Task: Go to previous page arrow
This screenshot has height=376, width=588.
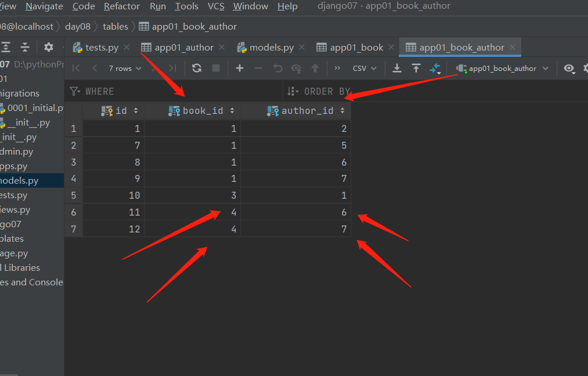Action: click(x=95, y=68)
